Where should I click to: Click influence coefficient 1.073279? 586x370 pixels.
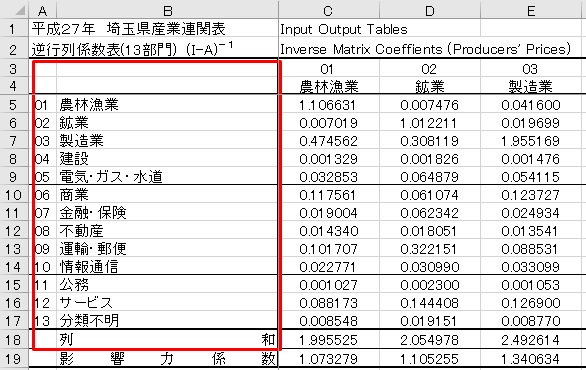pyautogui.click(x=329, y=359)
